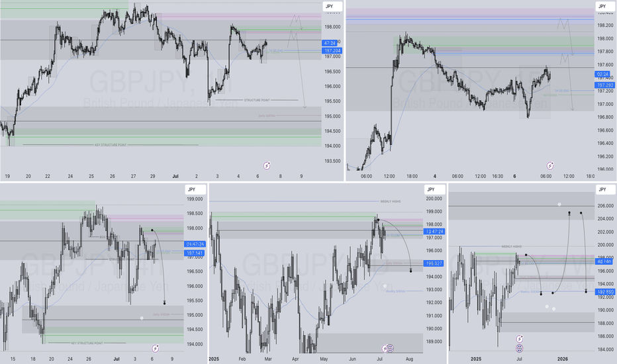Open events lightning icon on 197.204 chart
617x364 pixels.
click(x=267, y=165)
